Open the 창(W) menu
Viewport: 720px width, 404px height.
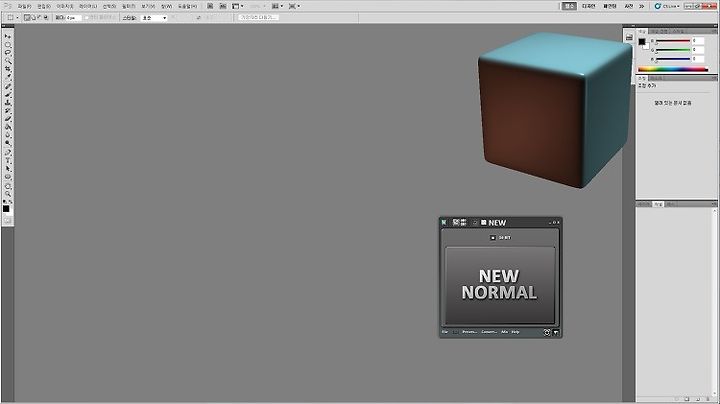(166, 6)
